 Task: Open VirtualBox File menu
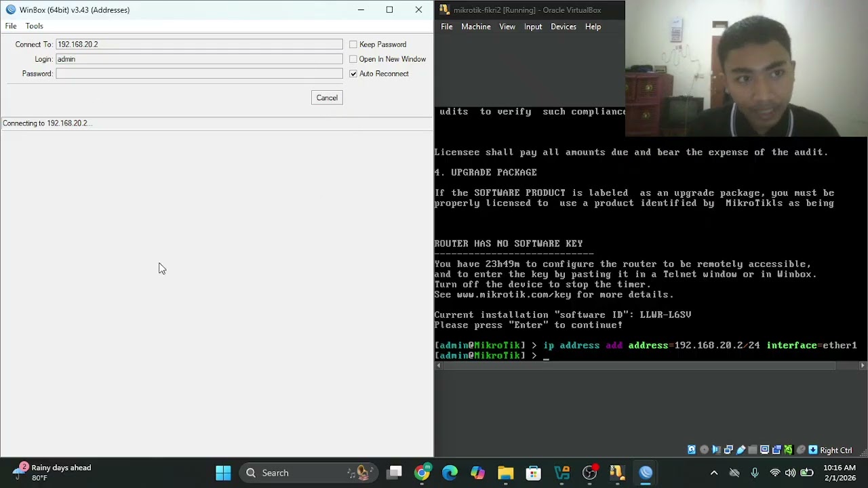click(447, 26)
